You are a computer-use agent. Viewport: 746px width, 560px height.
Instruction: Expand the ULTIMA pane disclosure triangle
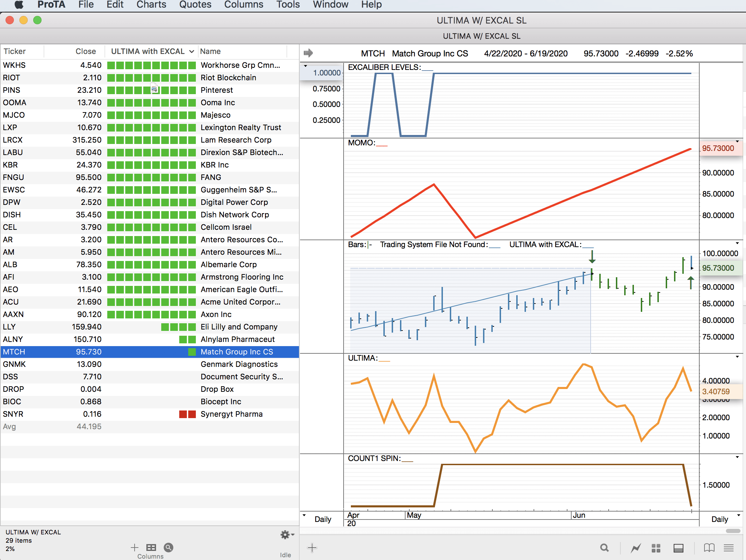[x=737, y=357]
